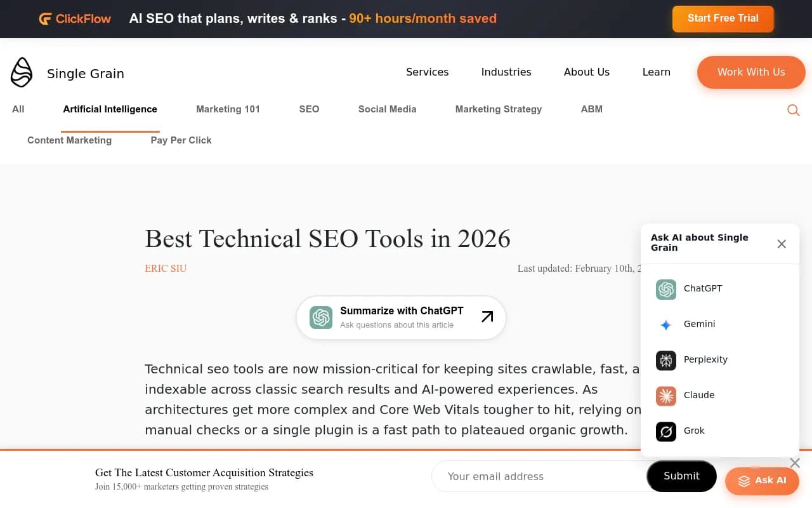Open the Services navigation menu
This screenshot has height=508, width=812.
(x=427, y=72)
